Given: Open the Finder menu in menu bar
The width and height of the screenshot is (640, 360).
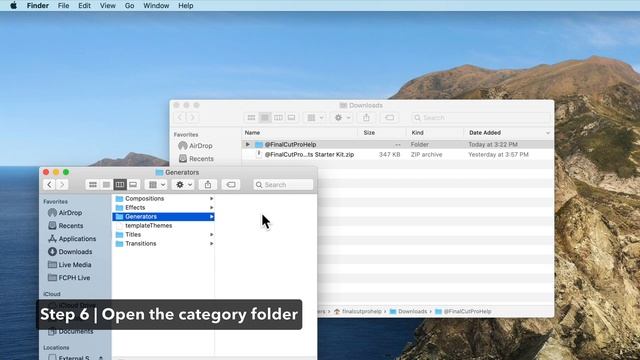Looking at the screenshot, I should tap(38, 6).
